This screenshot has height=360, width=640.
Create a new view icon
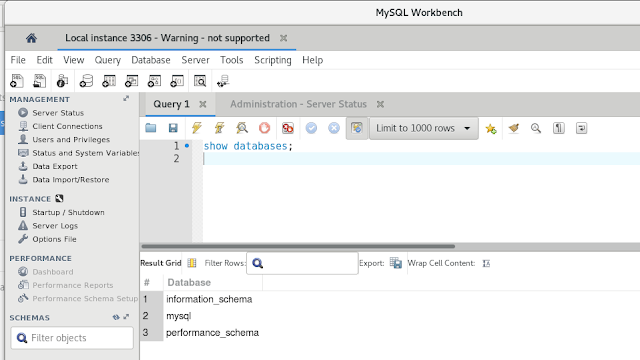click(131, 81)
